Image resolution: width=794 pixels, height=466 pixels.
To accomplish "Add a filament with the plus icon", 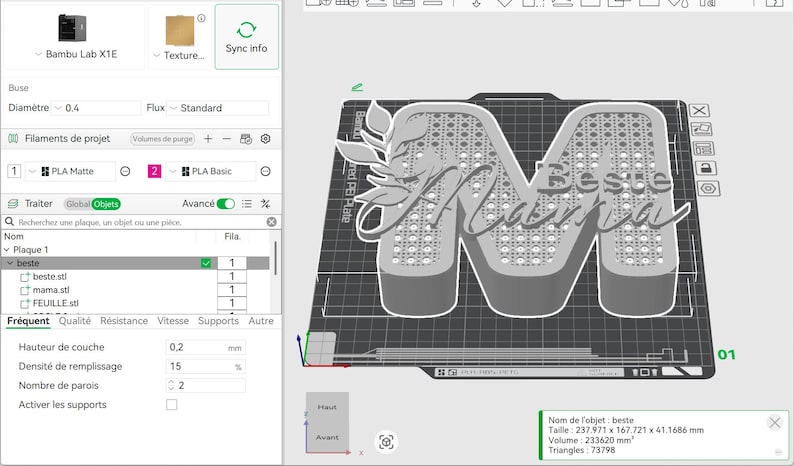I will tap(208, 138).
